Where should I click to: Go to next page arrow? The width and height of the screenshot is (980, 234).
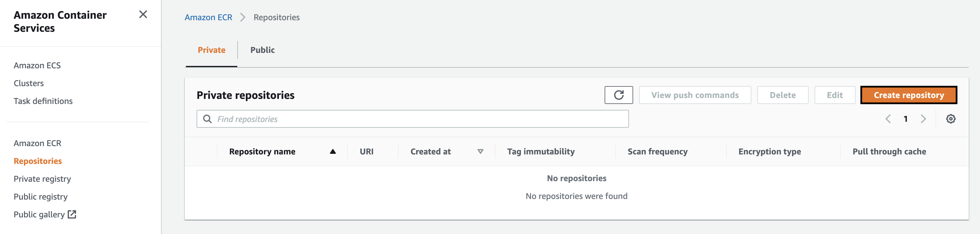coord(923,119)
